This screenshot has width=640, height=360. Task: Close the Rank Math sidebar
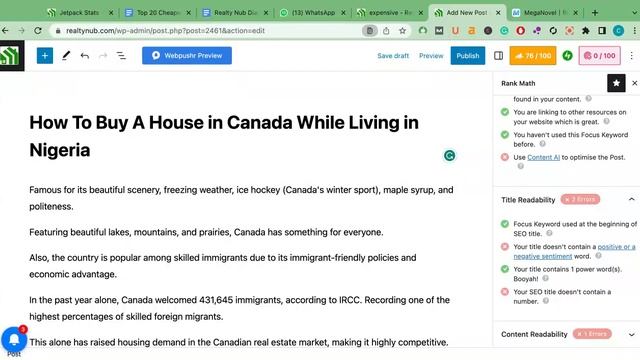tap(634, 83)
